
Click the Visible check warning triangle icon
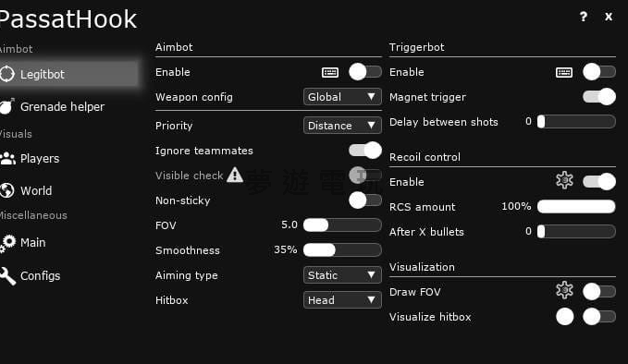point(235,175)
